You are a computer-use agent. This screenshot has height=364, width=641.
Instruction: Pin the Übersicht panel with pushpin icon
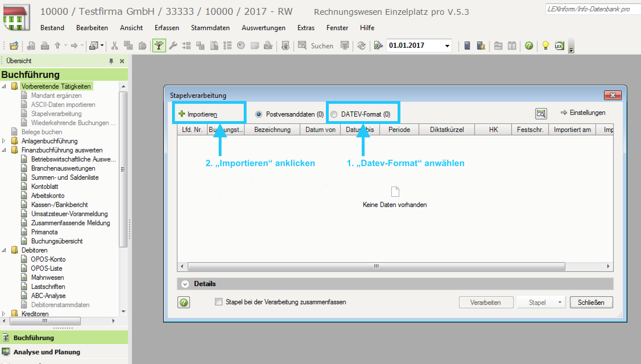click(111, 61)
